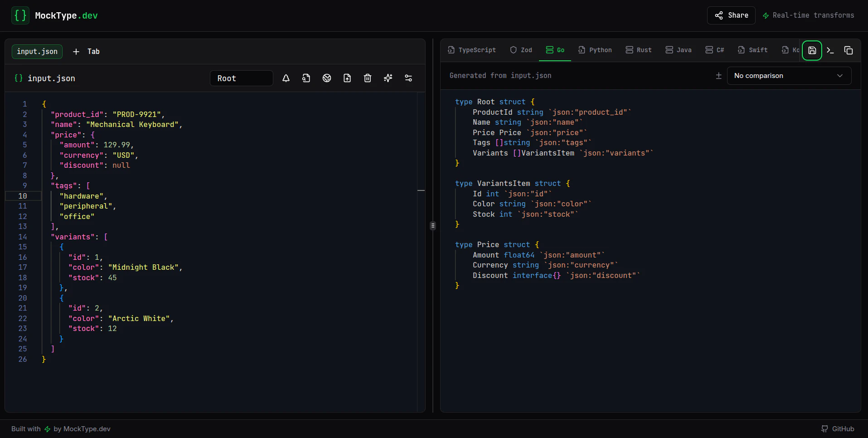This screenshot has height=438, width=868.
Task: Switch to the TypeScript output tab
Action: click(472, 50)
